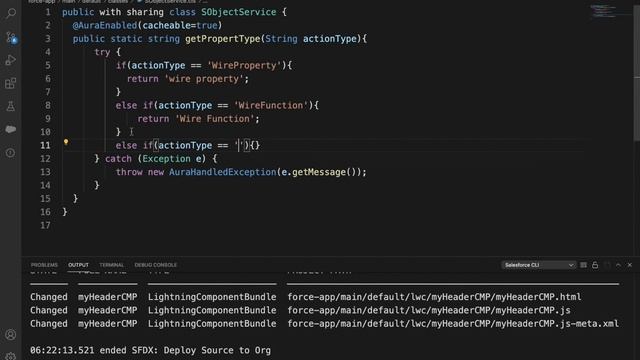Click 'LightningComponentBundle' in the last output row
The width and height of the screenshot is (640, 360).
[212, 324]
